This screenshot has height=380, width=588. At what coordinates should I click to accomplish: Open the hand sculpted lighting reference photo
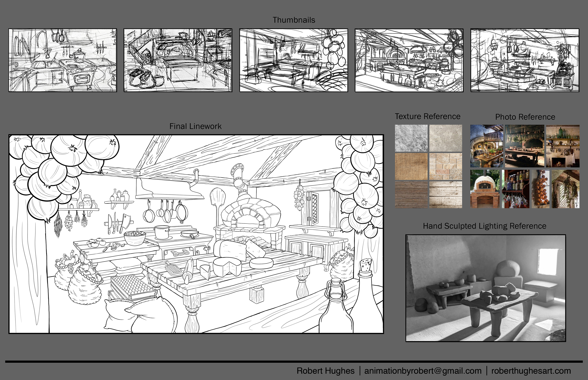tap(485, 288)
